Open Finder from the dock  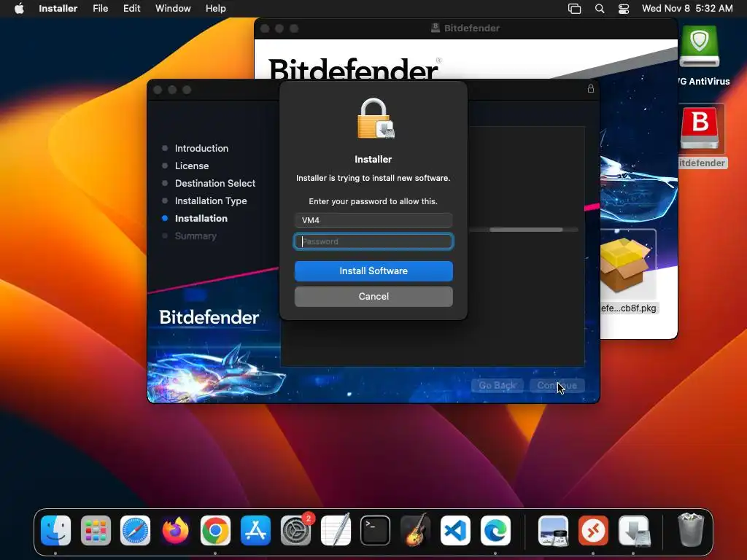pos(55,531)
